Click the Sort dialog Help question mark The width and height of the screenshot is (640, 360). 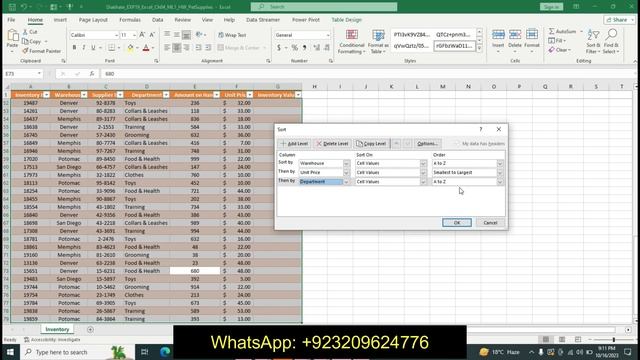click(480, 129)
